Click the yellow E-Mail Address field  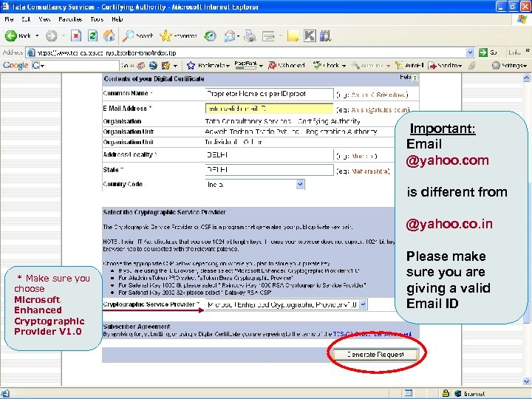coord(269,109)
